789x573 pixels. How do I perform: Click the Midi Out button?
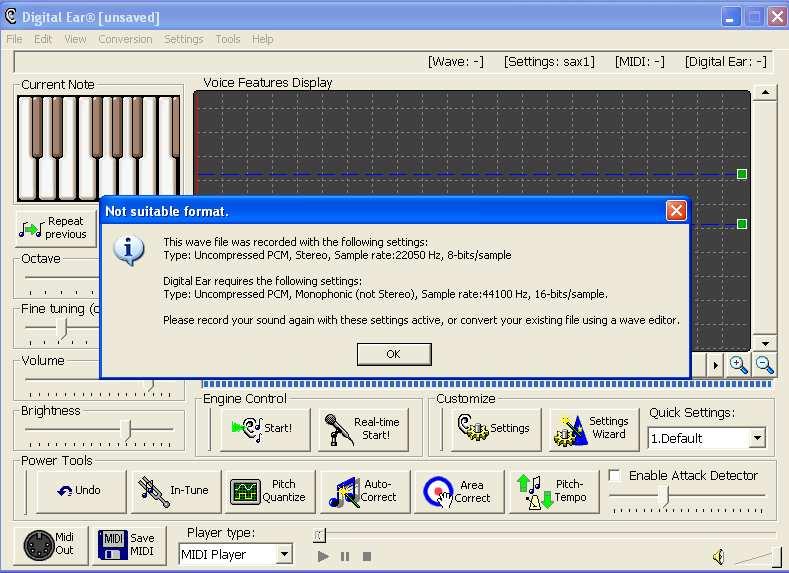coord(50,544)
